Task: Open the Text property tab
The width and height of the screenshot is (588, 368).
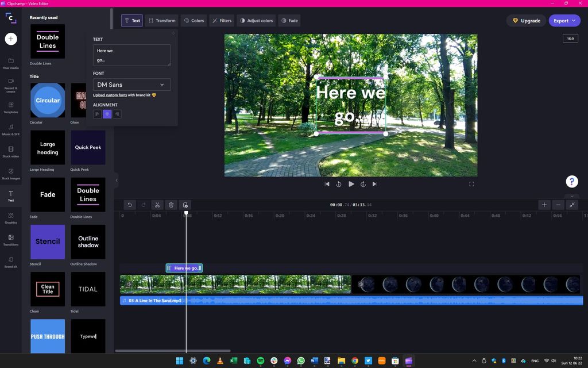Action: [x=132, y=21]
